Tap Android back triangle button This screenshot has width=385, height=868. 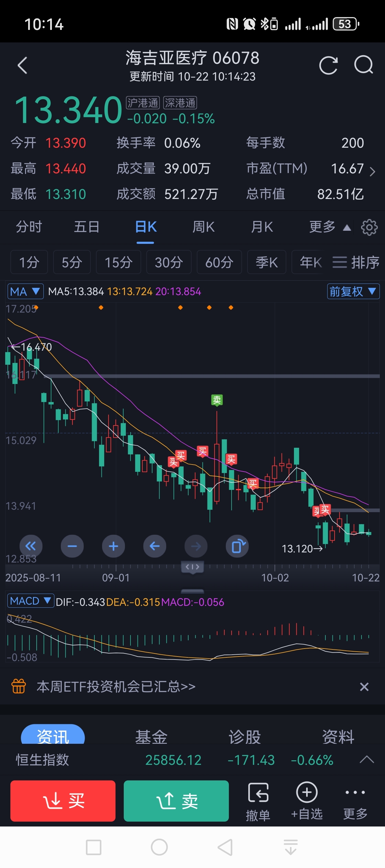tap(225, 847)
